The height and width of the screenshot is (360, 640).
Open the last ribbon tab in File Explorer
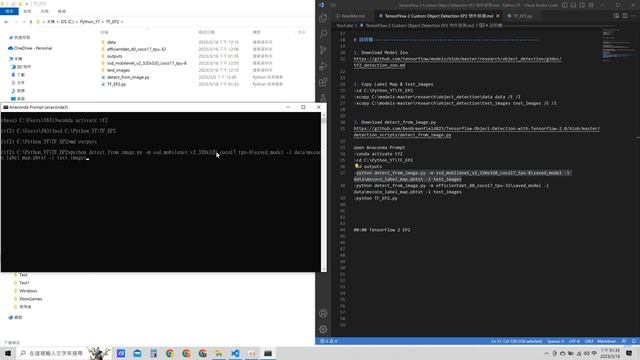click(x=62, y=11)
